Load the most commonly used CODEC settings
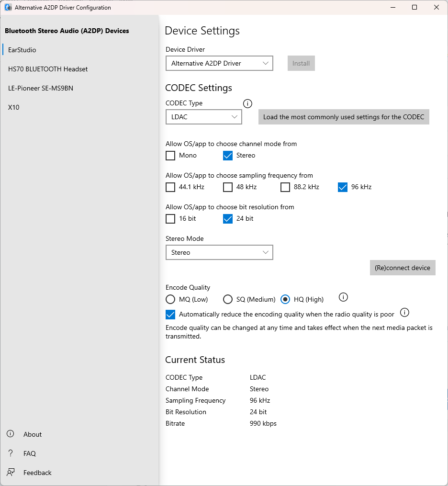 (x=344, y=117)
